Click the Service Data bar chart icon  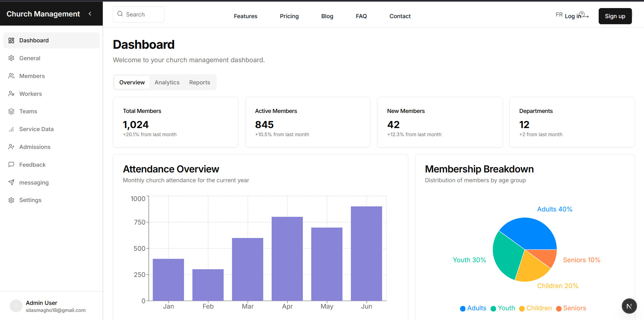(11, 129)
